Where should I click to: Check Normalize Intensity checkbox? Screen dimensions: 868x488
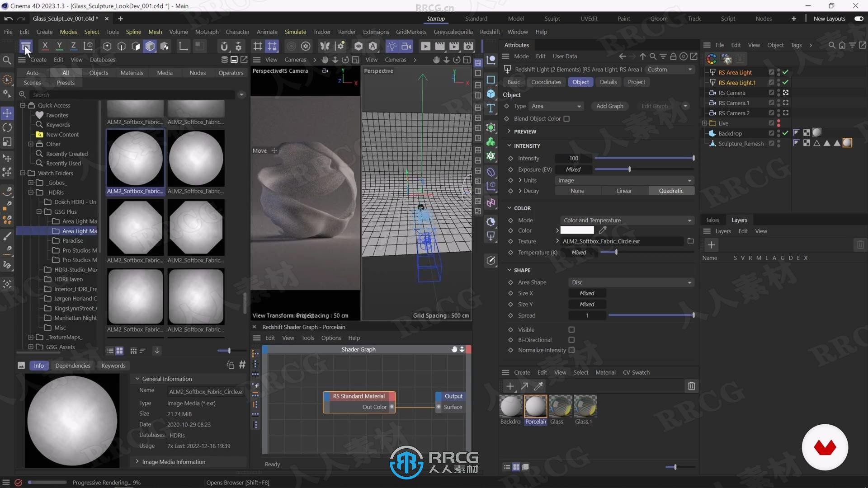571,350
